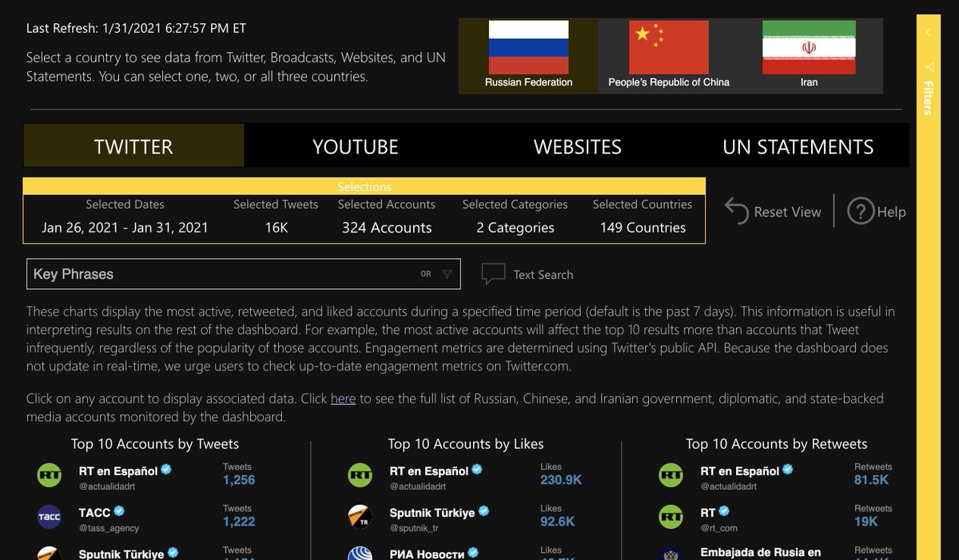Click the 149 Countries value
The image size is (959, 560).
point(643,228)
